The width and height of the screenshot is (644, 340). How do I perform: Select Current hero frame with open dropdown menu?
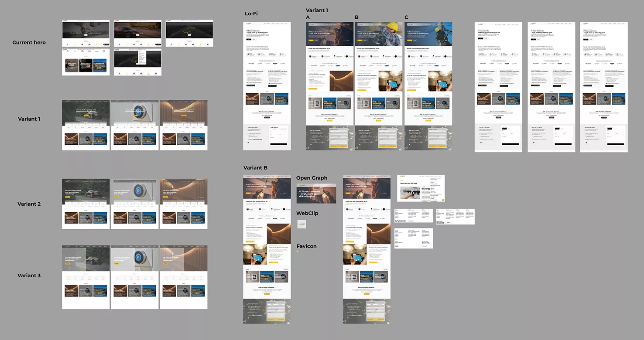[137, 62]
